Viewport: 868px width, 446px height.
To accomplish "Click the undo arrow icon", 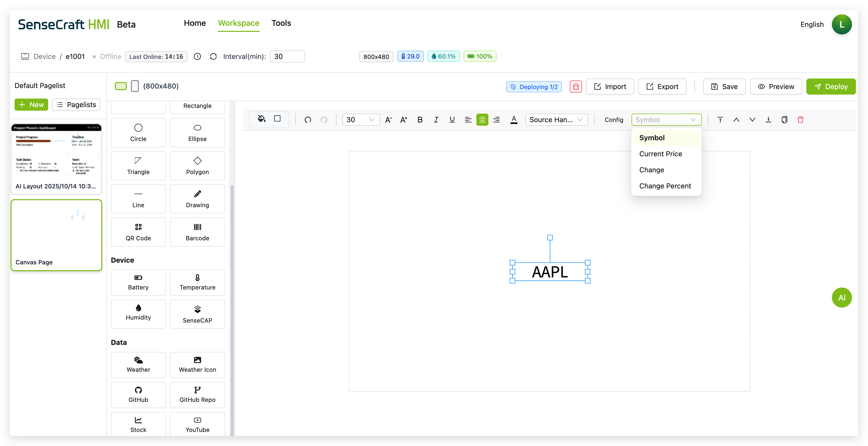I will tap(308, 120).
